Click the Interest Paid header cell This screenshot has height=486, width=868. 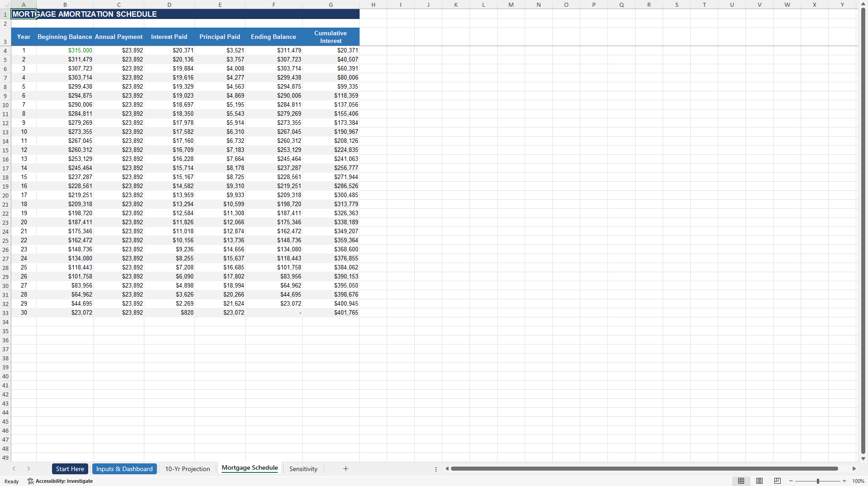pyautogui.click(x=169, y=37)
